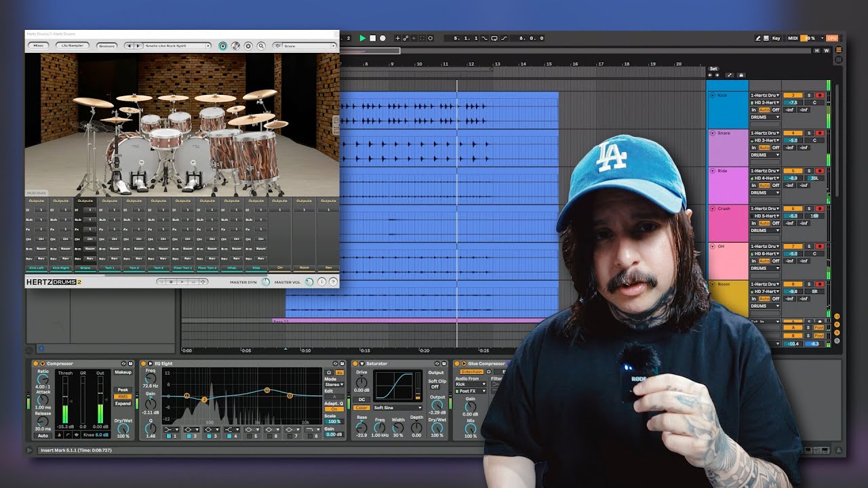Select RMS mode in Compressor

click(123, 396)
